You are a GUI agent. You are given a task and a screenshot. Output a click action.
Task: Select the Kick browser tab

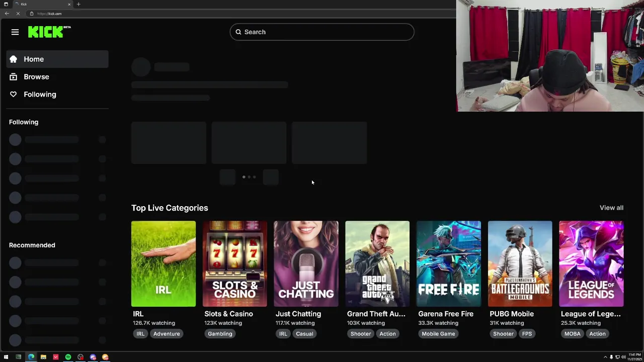pyautogui.click(x=43, y=4)
